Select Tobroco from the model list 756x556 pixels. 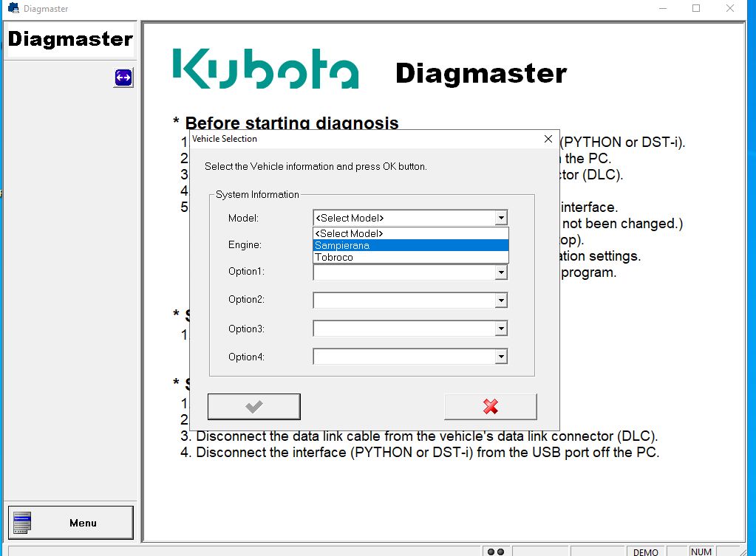point(411,257)
